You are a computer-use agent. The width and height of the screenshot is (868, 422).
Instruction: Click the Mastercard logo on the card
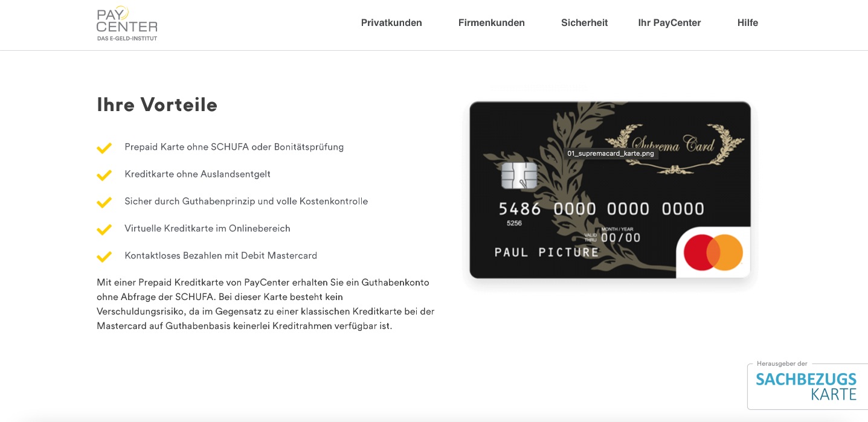(713, 252)
